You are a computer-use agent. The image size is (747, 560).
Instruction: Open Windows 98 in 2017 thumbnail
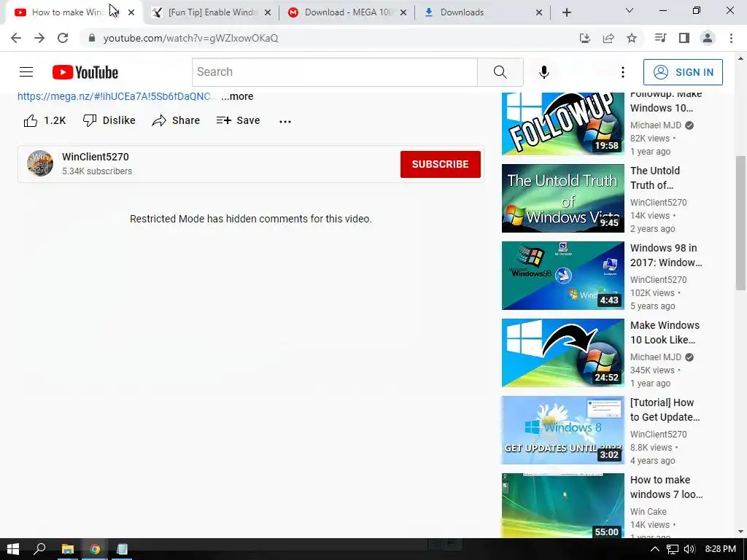pyautogui.click(x=562, y=275)
